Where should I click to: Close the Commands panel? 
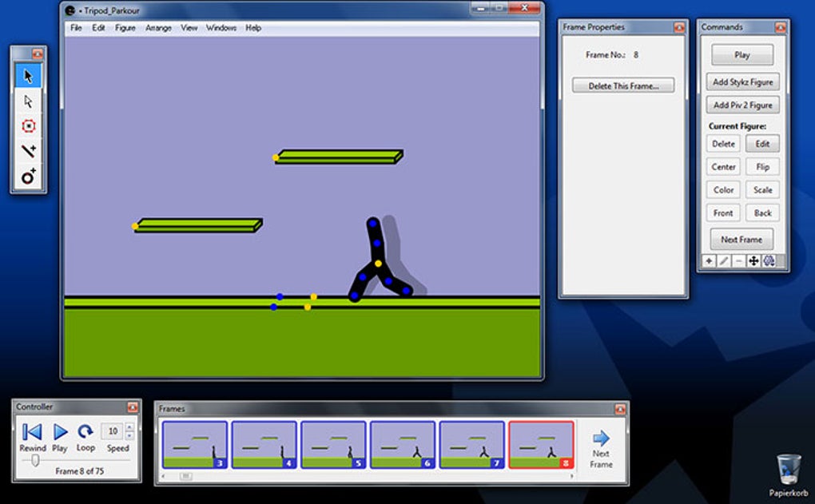pyautogui.click(x=780, y=27)
